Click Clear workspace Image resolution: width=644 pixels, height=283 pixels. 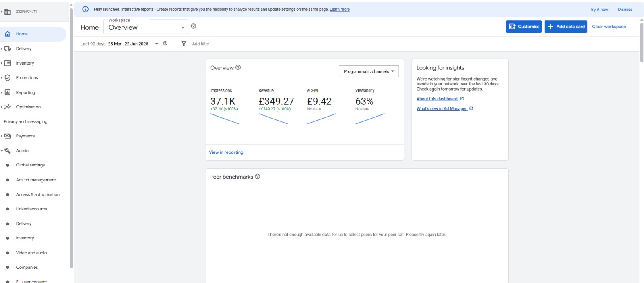click(x=609, y=27)
